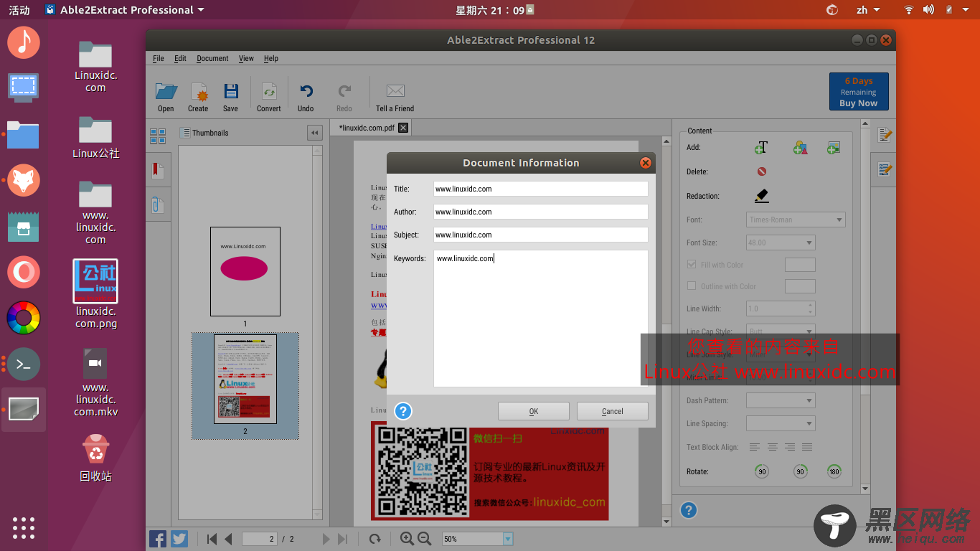Click the zoom in magnifier
The image size is (980, 551).
coord(407,538)
